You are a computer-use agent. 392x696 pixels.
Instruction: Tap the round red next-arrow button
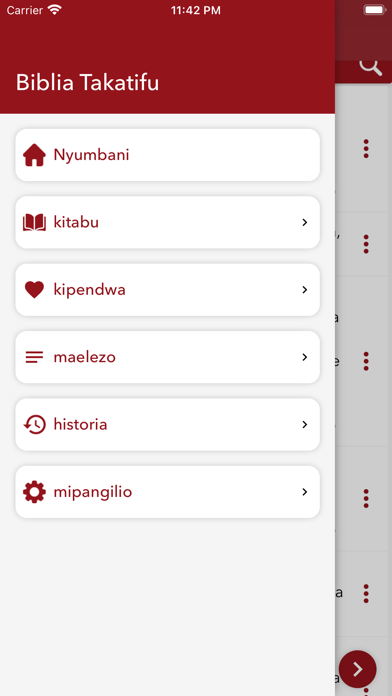(358, 669)
